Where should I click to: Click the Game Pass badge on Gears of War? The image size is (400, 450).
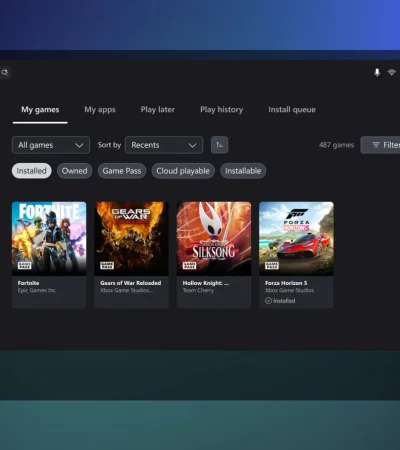(x=107, y=265)
